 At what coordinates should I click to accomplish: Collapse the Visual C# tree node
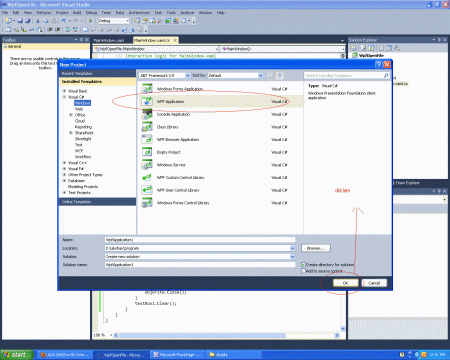64,97
